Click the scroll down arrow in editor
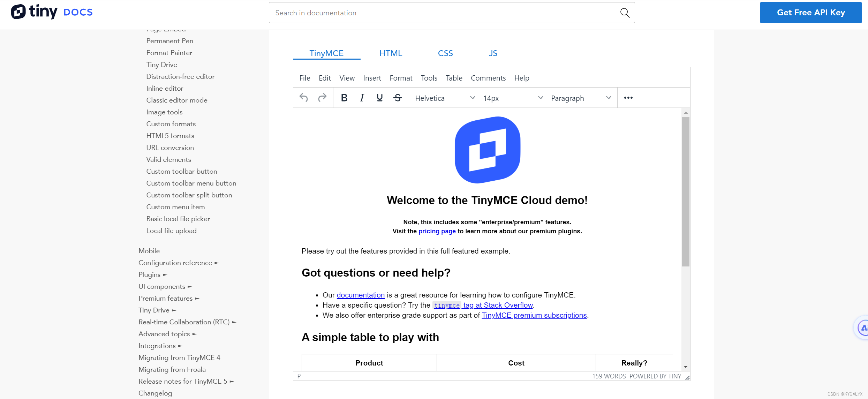868x399 pixels. 686,367
